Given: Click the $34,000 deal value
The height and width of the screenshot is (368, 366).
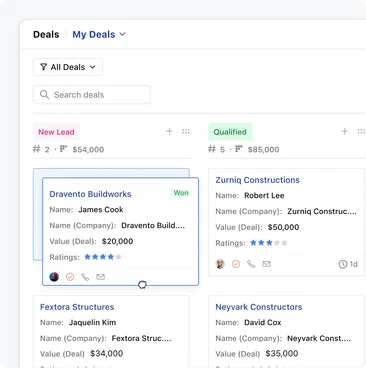Looking at the screenshot, I should (107, 354).
